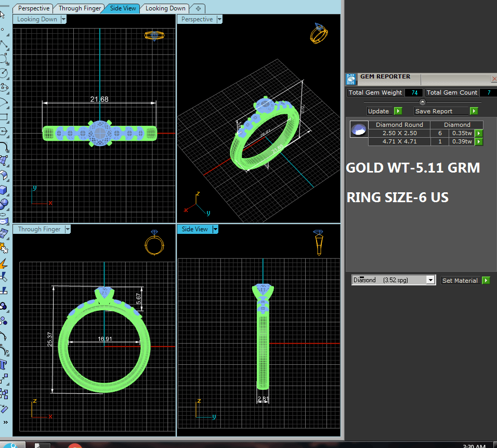Click green arrow on 0.35tw row
497x448 pixels.
[479, 134]
